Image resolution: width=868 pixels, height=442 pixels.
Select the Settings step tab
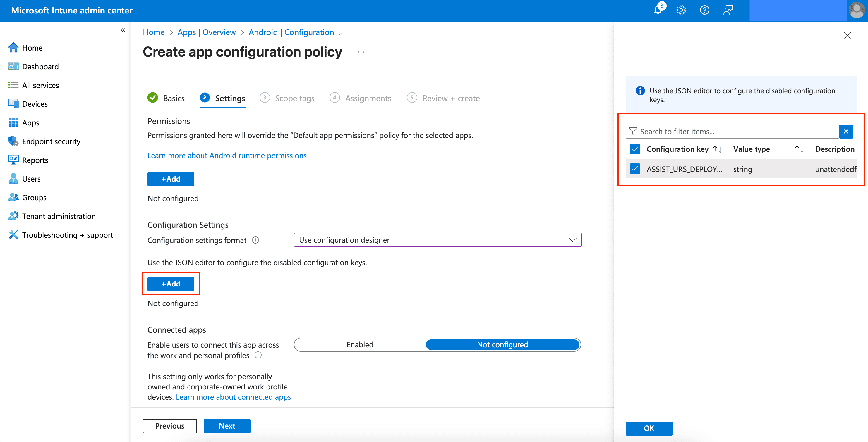point(222,98)
